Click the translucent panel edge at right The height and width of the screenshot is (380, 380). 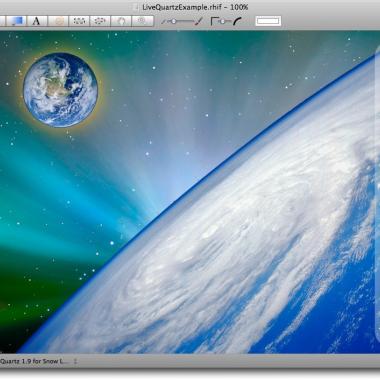(x=378, y=193)
